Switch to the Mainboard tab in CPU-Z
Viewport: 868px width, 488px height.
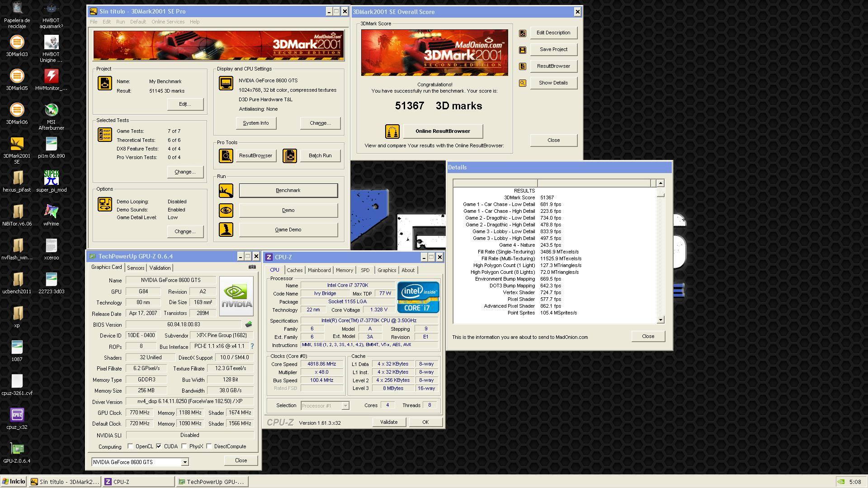tap(319, 270)
